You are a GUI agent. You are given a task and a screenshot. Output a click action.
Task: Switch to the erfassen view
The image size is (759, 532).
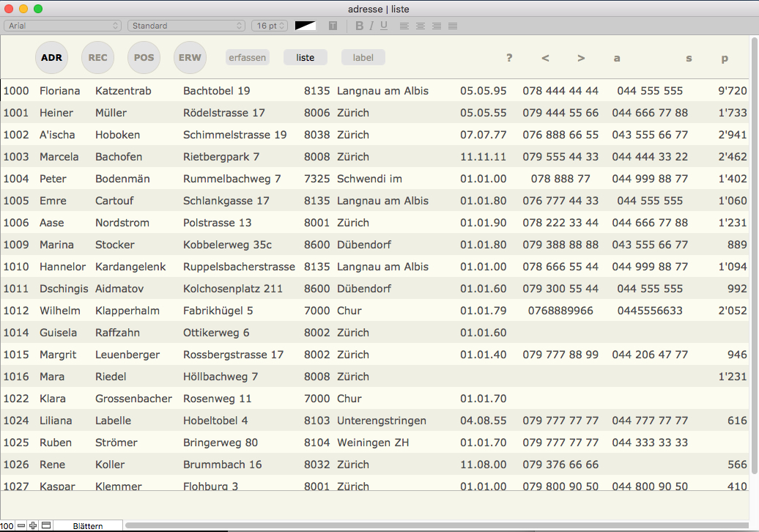coord(248,57)
